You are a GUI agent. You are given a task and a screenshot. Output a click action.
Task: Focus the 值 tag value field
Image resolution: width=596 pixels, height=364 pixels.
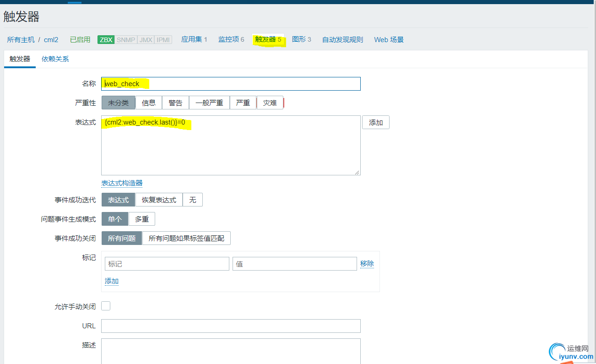point(295,264)
